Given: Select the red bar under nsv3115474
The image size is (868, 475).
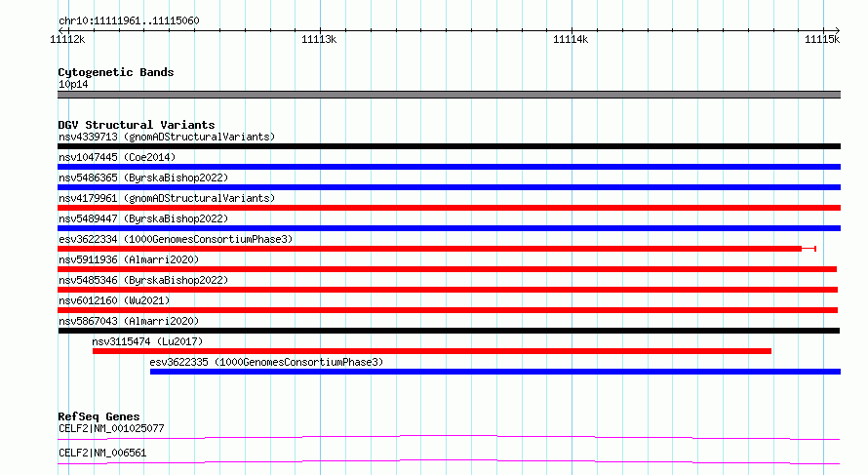Looking at the screenshot, I should coord(432,351).
